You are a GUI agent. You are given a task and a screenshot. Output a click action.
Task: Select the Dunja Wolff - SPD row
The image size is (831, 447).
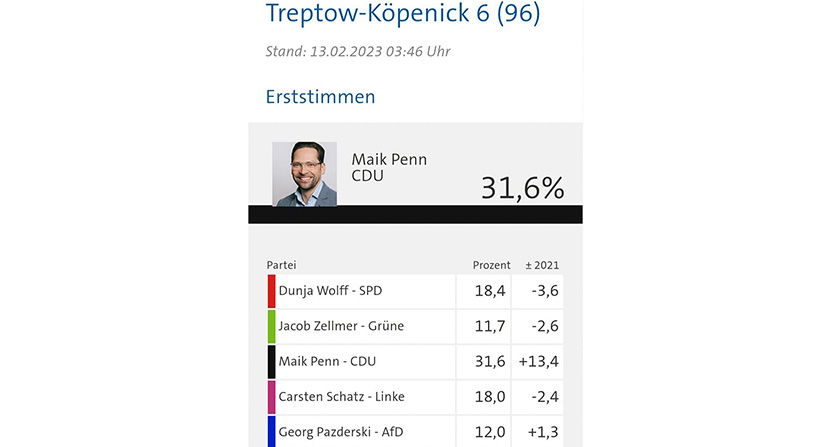[416, 291]
